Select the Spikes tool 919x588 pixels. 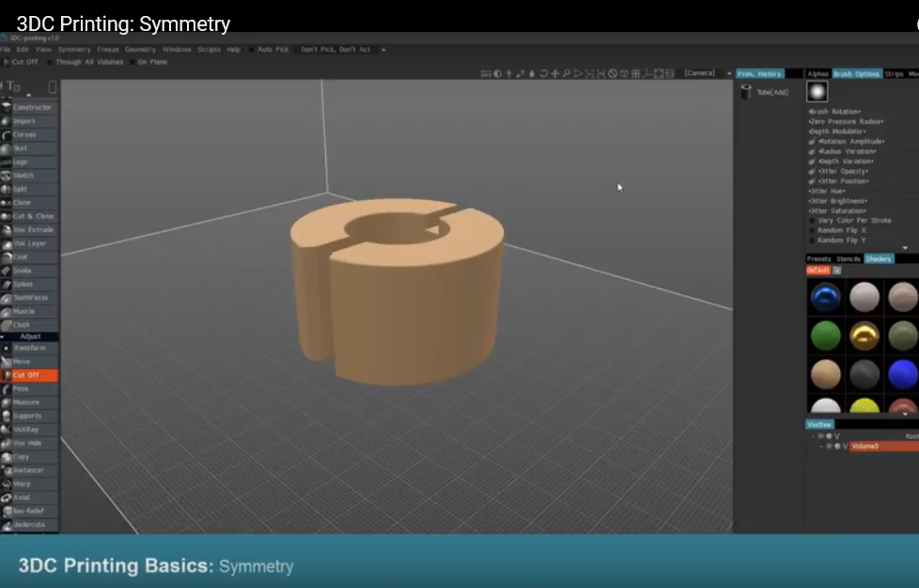pos(29,284)
